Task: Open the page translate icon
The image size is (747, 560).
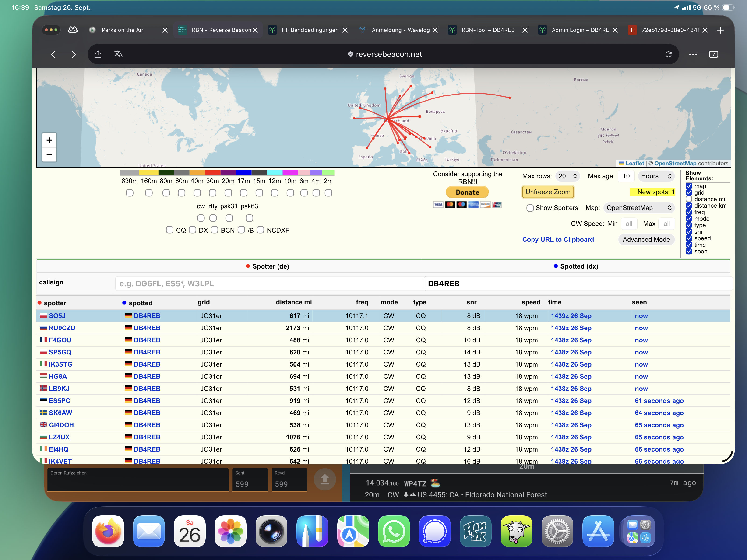Action: 119,54
